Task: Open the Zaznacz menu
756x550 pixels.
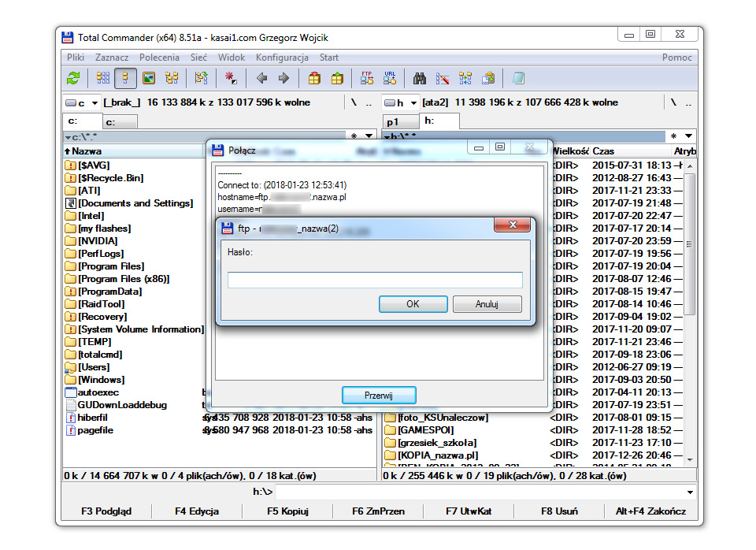Action: (111, 58)
